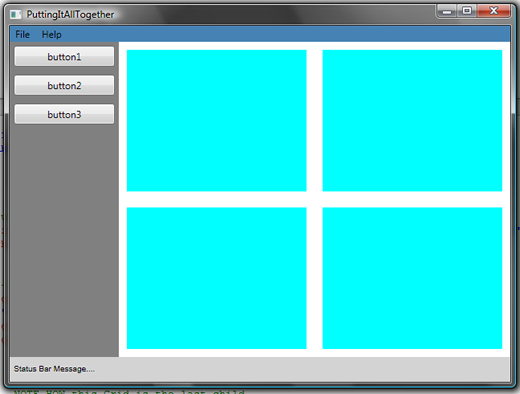The height and width of the screenshot is (394, 520).
Task: Select the 'Status Bar Message....' text
Action: click(x=54, y=369)
